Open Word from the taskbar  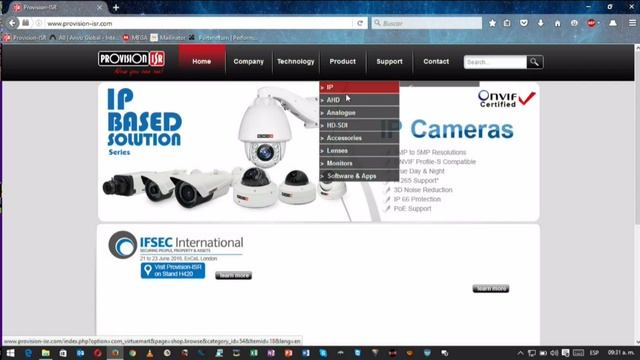pyautogui.click(x=306, y=353)
